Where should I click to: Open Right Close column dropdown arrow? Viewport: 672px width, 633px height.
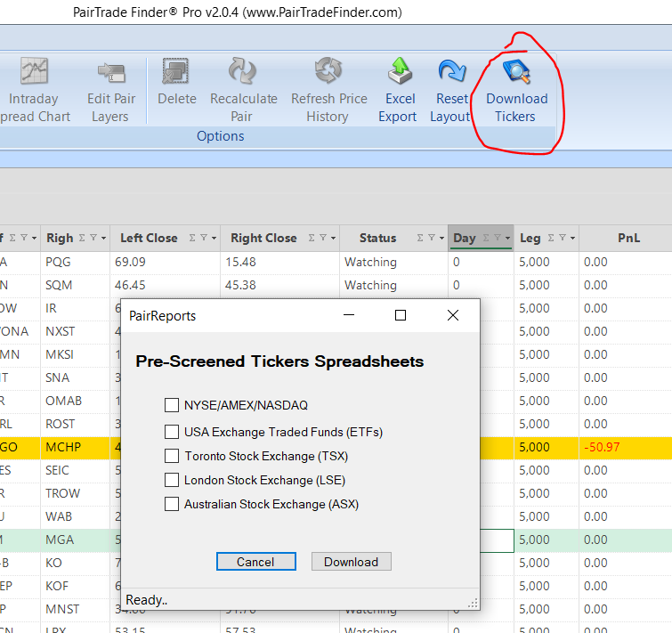click(x=333, y=239)
